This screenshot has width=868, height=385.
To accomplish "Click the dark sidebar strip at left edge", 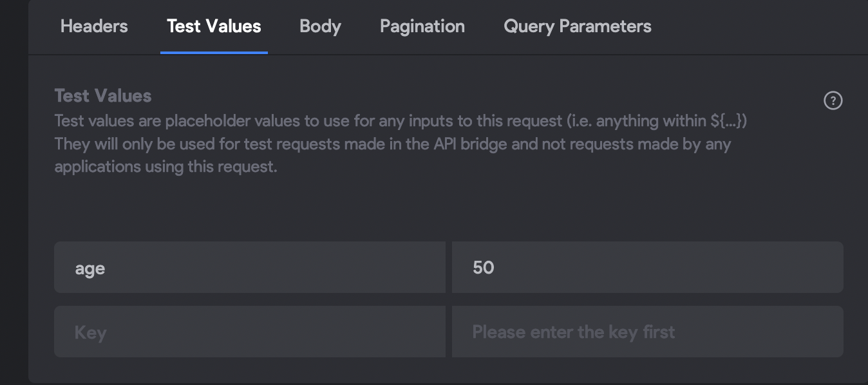I will [x=14, y=193].
